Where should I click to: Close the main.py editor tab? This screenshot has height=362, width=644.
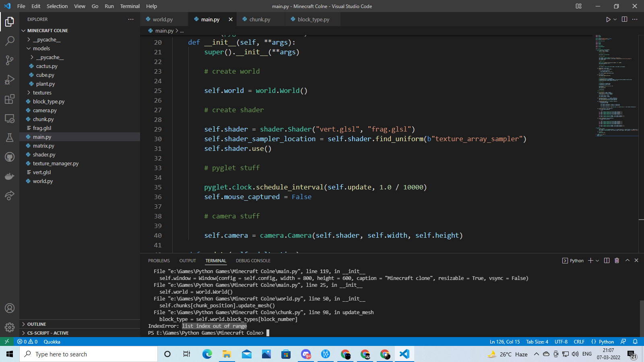231,19
